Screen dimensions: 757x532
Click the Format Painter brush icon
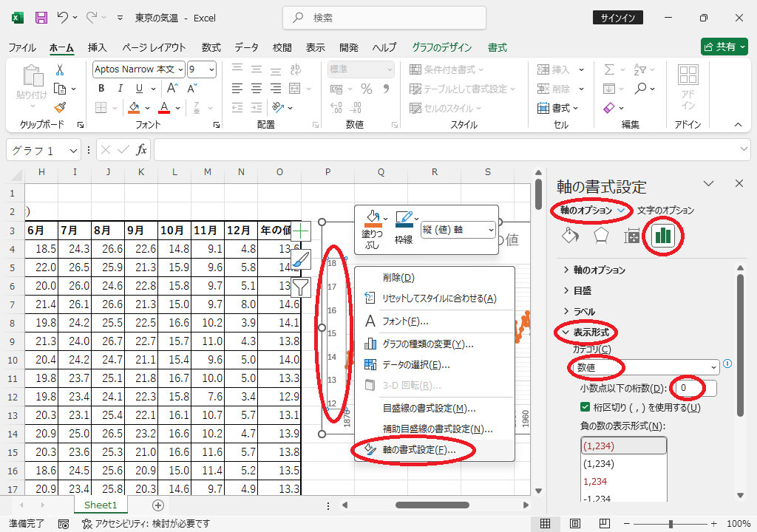point(60,108)
